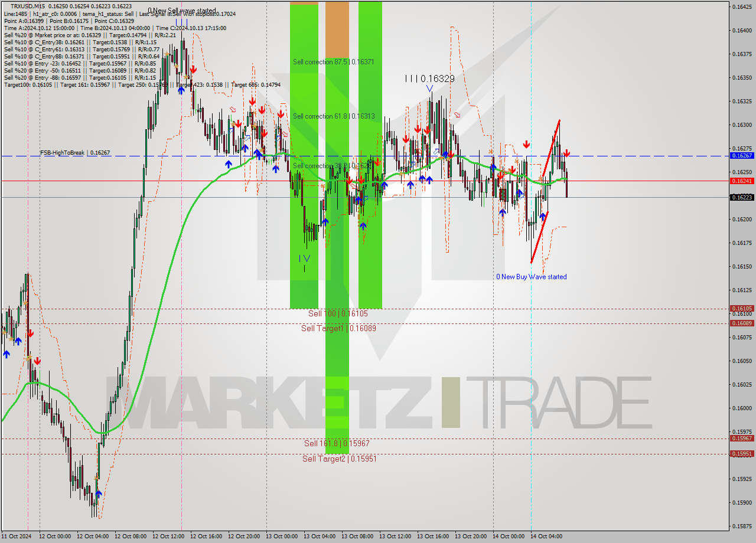The width and height of the screenshot is (756, 543).
Task: Click the 0.16200 price scale value
Action: click(742, 219)
